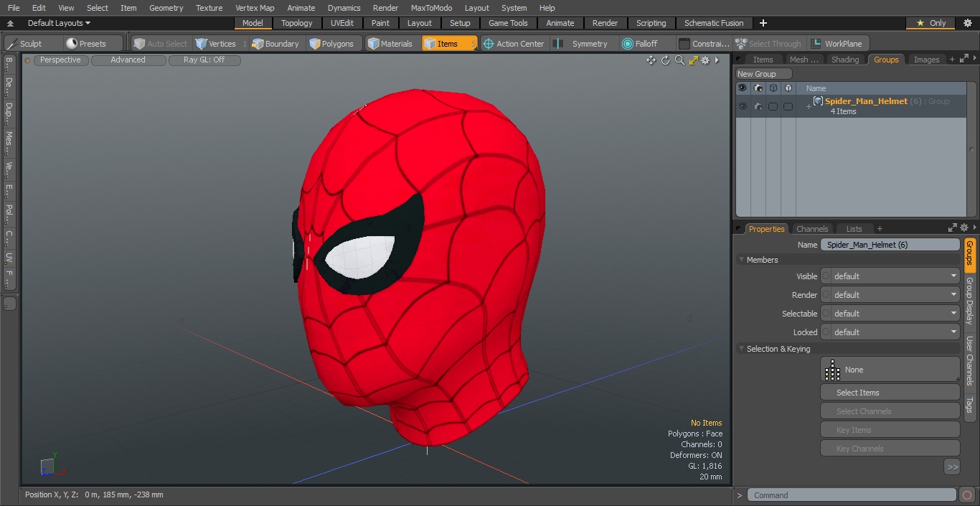Open Properties panel settings gear
The image size is (980, 506).
[x=963, y=228]
